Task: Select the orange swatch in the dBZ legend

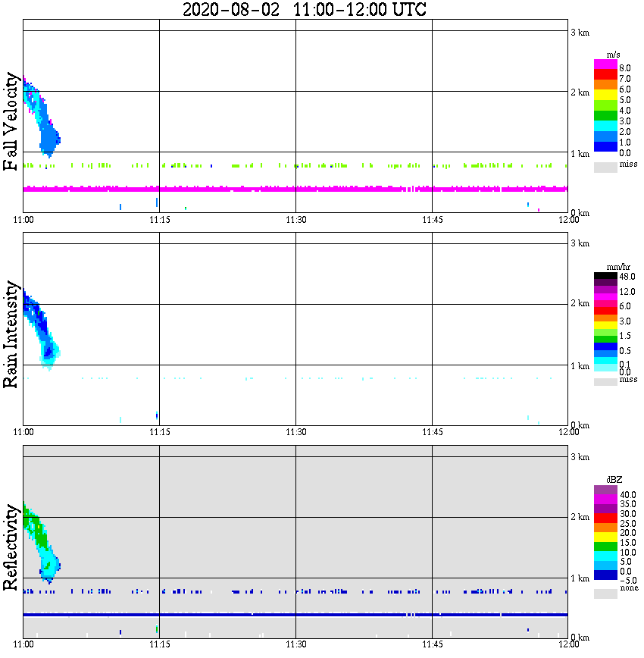Action: pos(605,528)
